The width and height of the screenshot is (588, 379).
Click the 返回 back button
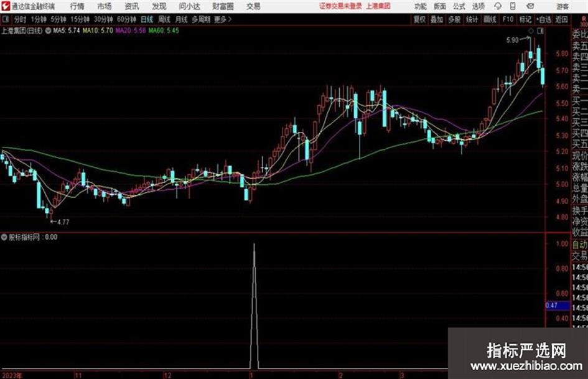point(561,19)
